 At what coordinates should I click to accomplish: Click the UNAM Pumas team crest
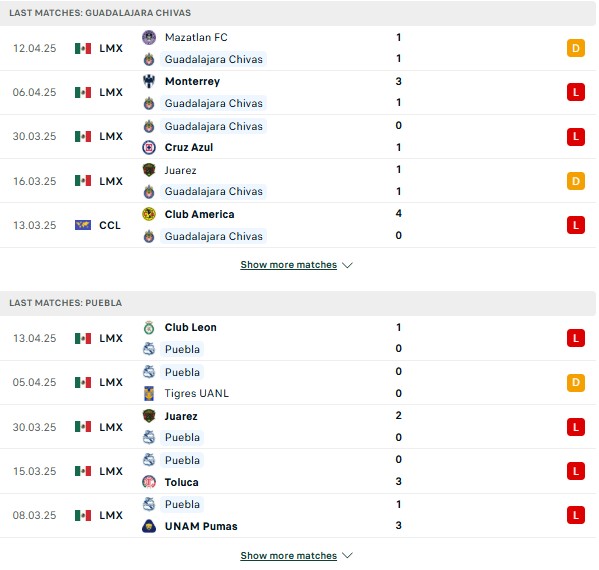[x=149, y=526]
